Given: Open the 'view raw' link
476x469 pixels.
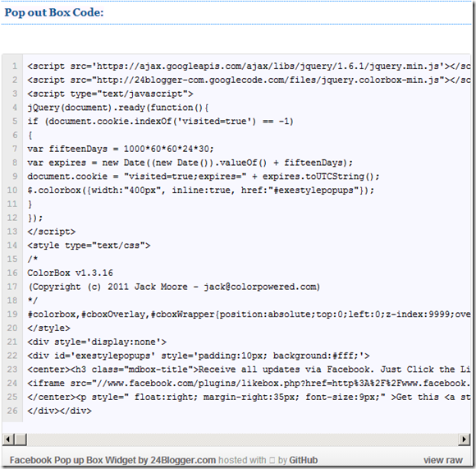Looking at the screenshot, I should 443,460.
